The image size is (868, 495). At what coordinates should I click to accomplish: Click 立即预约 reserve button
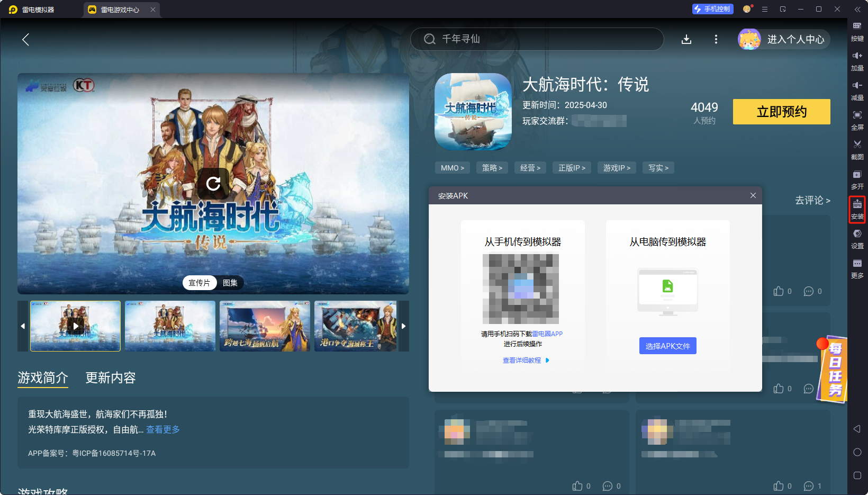coord(782,112)
